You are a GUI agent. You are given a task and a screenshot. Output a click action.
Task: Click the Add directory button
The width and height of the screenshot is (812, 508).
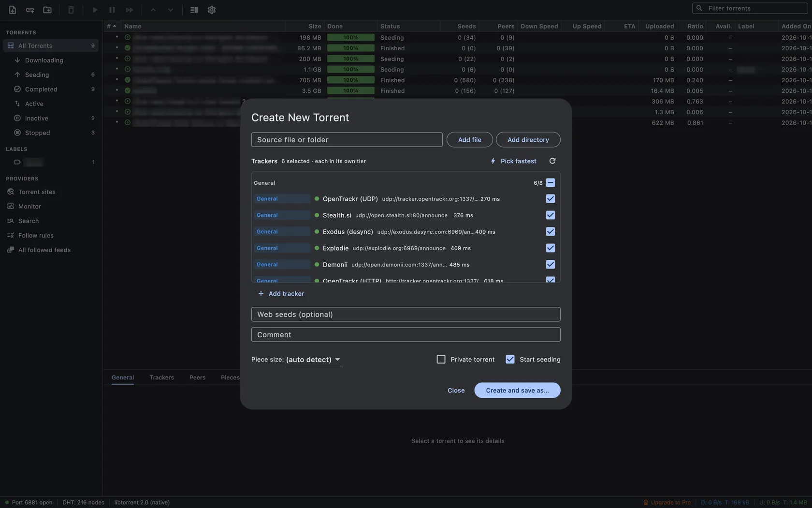pos(528,140)
